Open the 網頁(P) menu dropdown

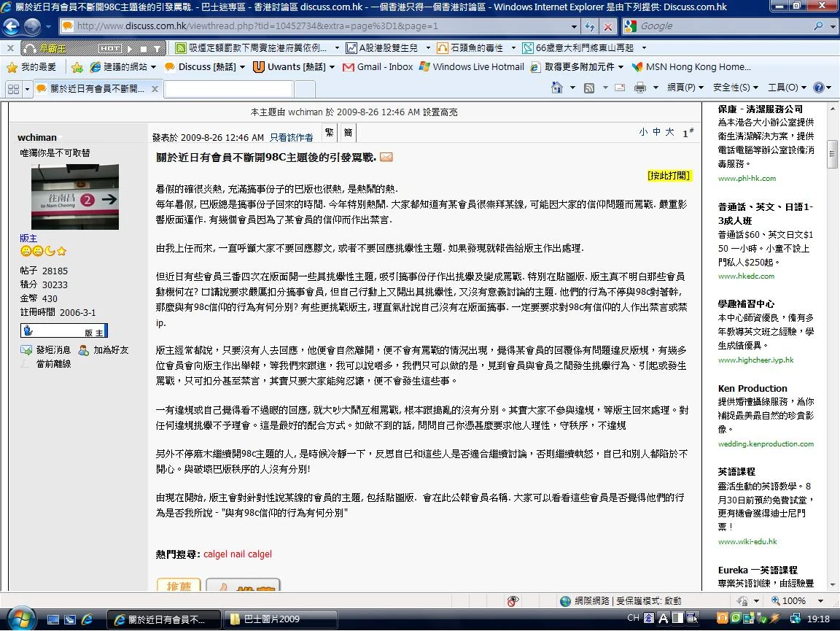[685, 88]
